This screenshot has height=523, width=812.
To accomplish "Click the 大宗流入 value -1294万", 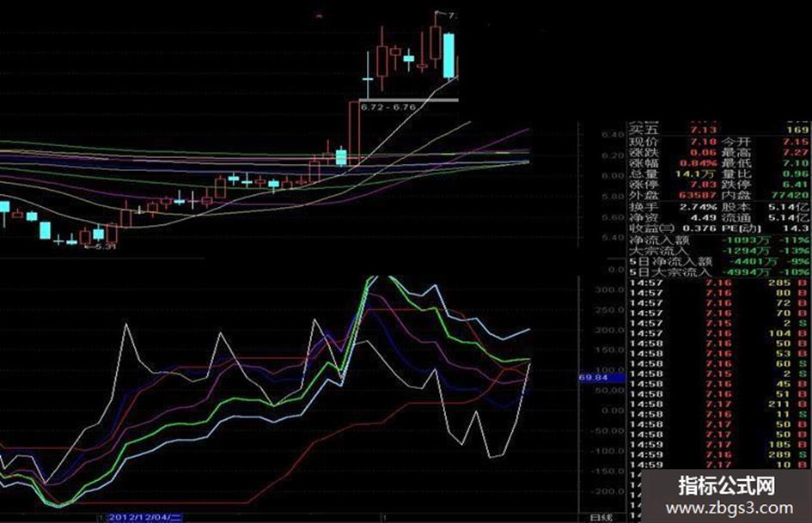I will (746, 251).
